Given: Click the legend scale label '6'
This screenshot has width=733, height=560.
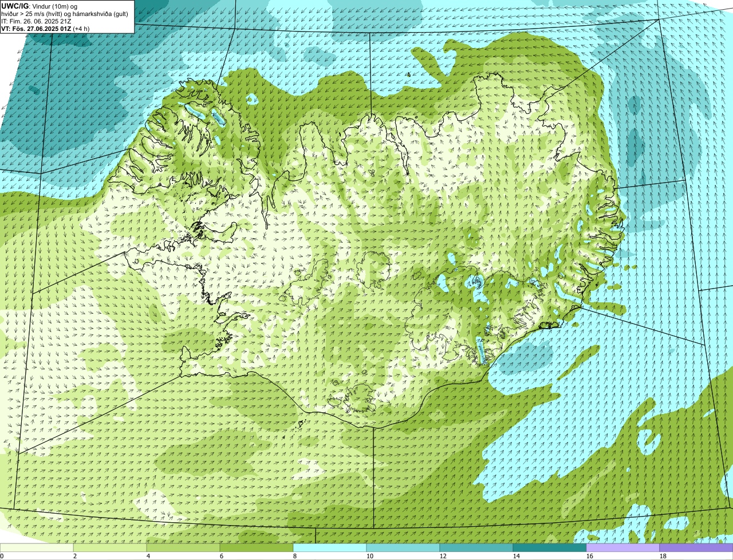Looking at the screenshot, I should tap(222, 556).
